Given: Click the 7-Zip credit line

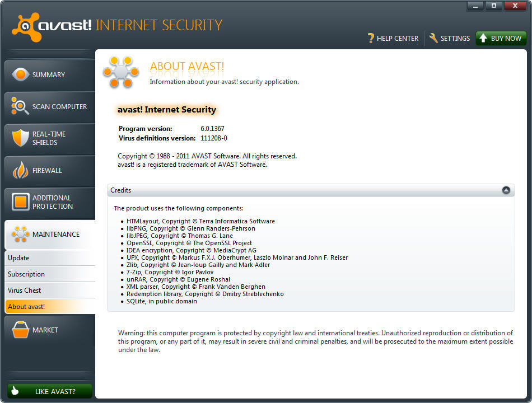Looking at the screenshot, I should pos(170,273).
